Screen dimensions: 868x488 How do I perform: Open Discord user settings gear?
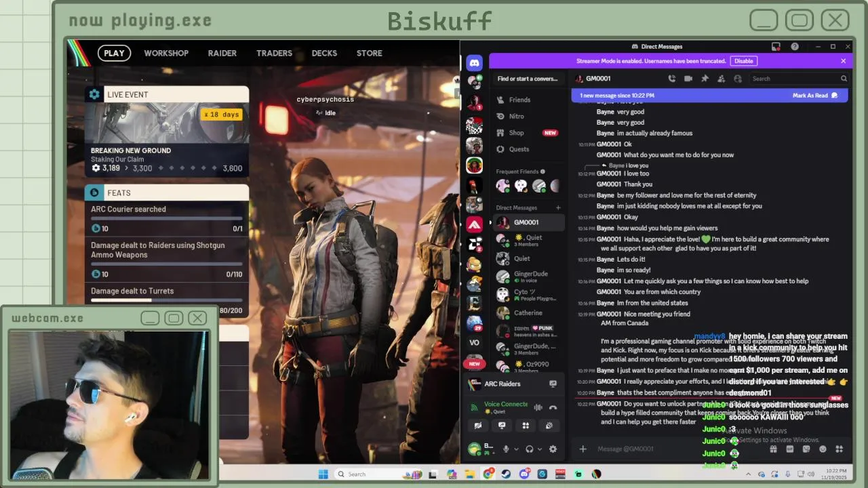click(x=553, y=449)
